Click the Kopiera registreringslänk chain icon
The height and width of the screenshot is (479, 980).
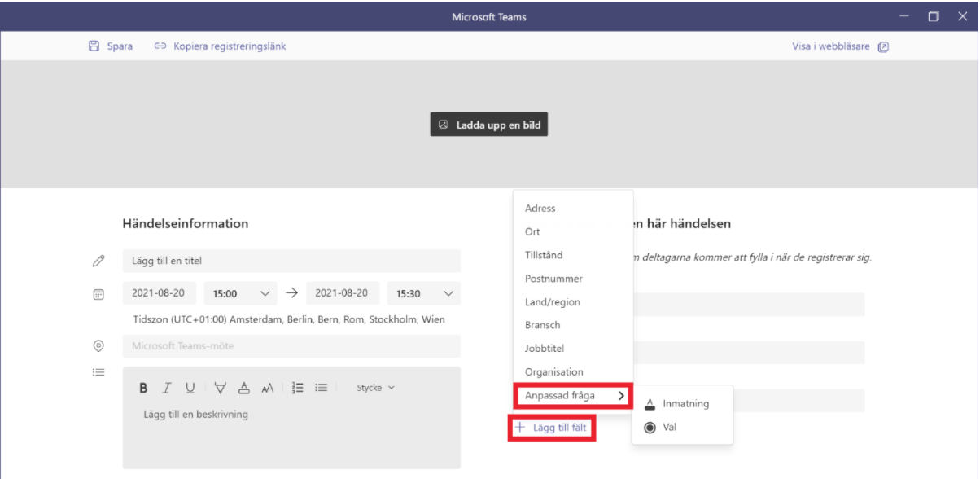pyautogui.click(x=160, y=46)
